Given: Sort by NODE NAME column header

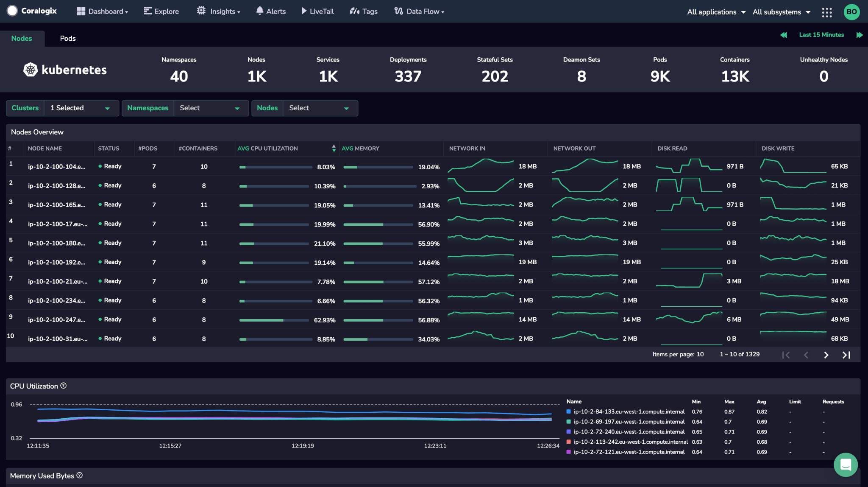Looking at the screenshot, I should 45,148.
